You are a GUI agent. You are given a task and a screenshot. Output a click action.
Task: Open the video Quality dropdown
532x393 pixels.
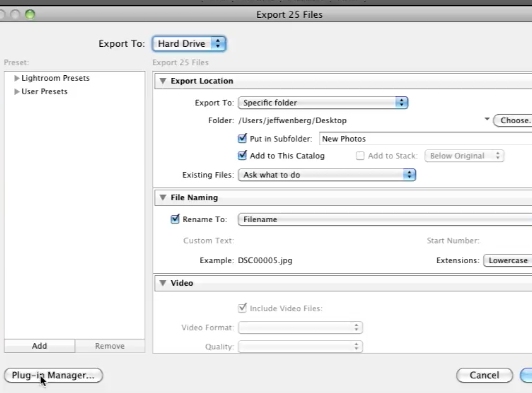[300, 347]
